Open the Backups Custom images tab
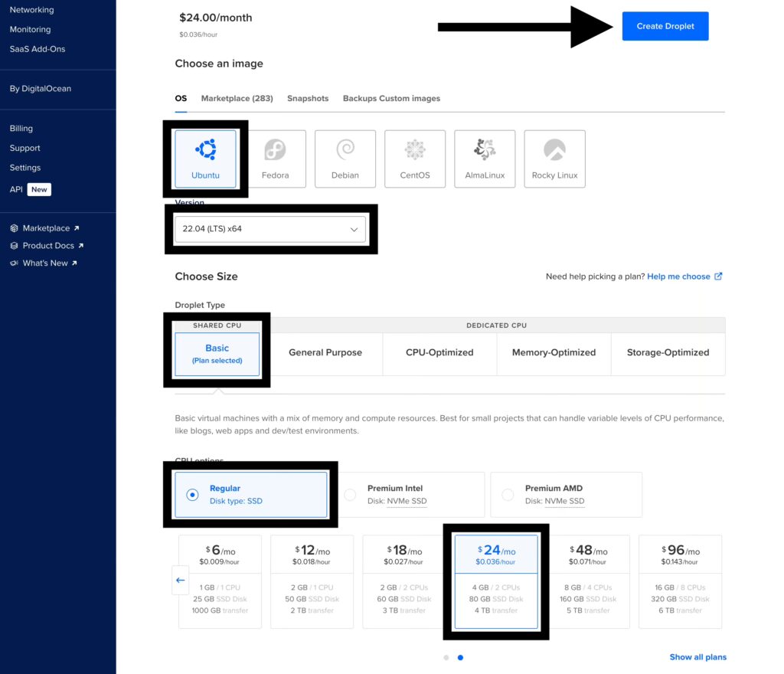The width and height of the screenshot is (784, 674). coord(391,99)
